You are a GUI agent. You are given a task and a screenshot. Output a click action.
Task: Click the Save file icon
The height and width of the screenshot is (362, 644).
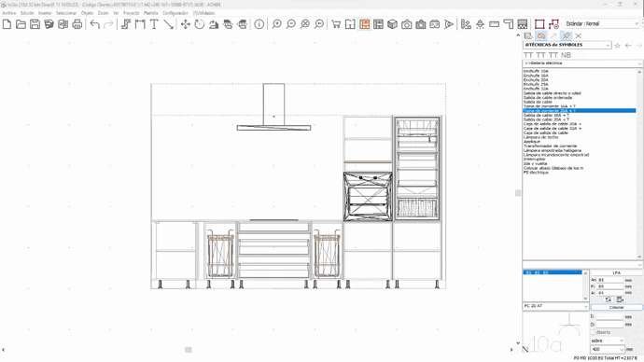tap(35, 24)
